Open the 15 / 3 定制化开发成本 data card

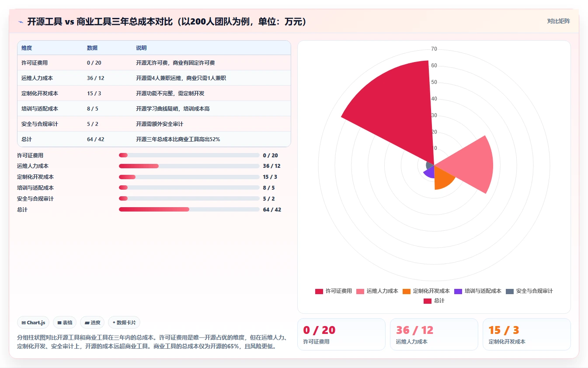click(527, 334)
